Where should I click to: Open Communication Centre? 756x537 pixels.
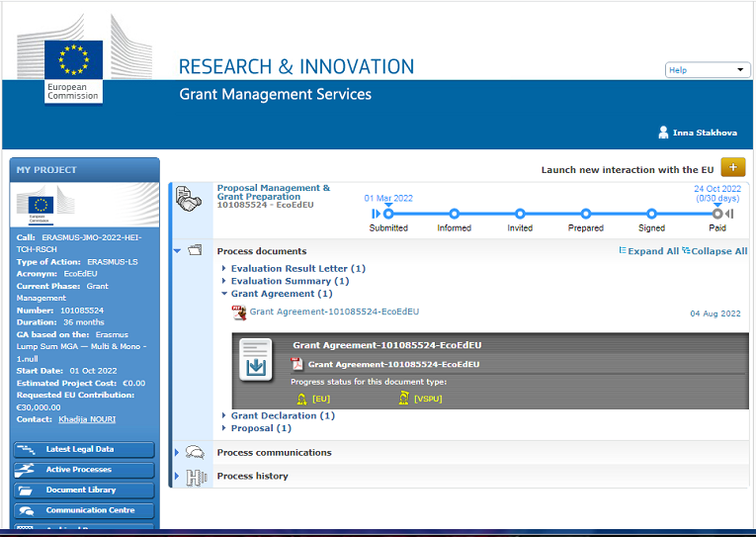[x=84, y=510]
